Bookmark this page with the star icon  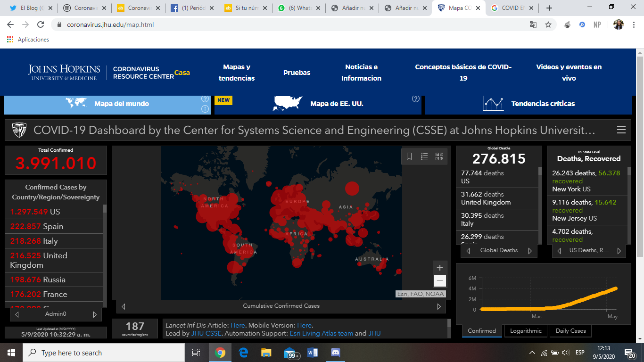coord(548,25)
